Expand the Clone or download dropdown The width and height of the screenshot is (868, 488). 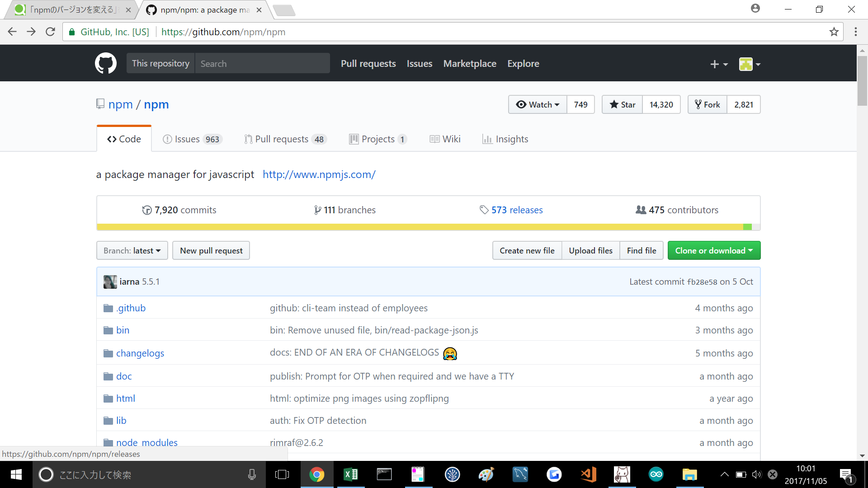pyautogui.click(x=714, y=250)
